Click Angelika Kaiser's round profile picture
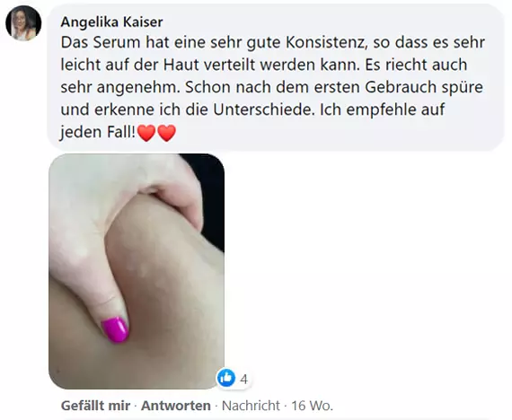This screenshot has width=512, height=420. pos(23,23)
